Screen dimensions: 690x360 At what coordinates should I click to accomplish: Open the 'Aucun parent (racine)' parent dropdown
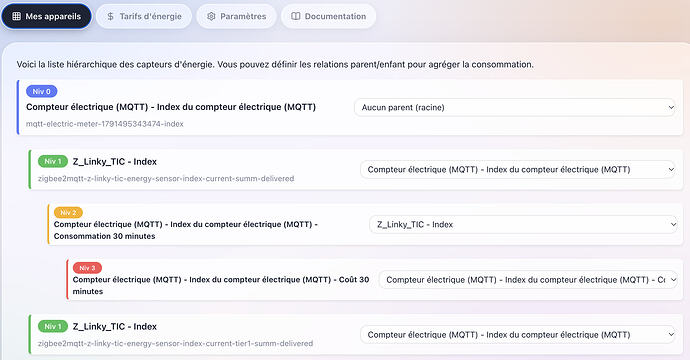[515, 107]
